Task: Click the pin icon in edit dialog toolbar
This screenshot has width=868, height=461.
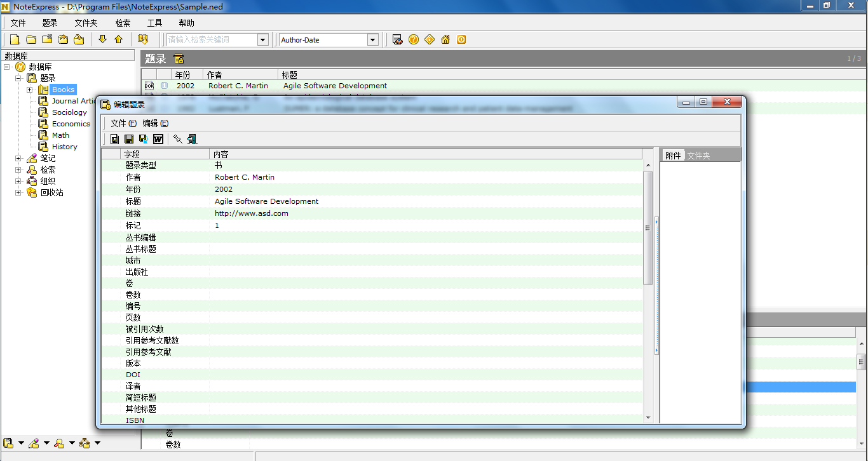Action: point(177,139)
